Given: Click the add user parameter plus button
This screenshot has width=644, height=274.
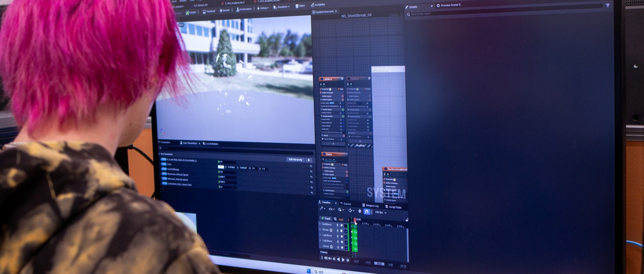Looking at the screenshot, I should [309, 160].
